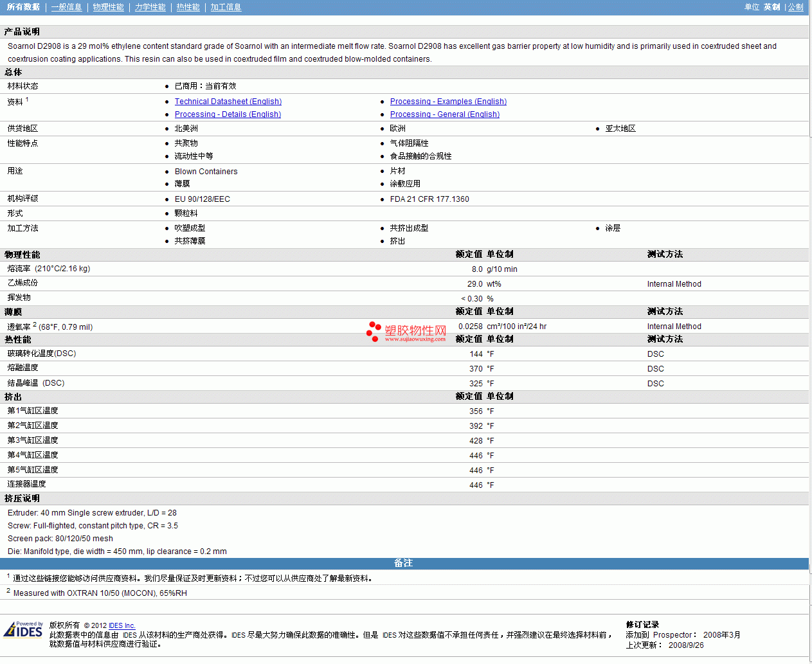The image size is (812, 664).
Task: Click footnote marker 2 beside 透氧率
Action: coord(35,325)
